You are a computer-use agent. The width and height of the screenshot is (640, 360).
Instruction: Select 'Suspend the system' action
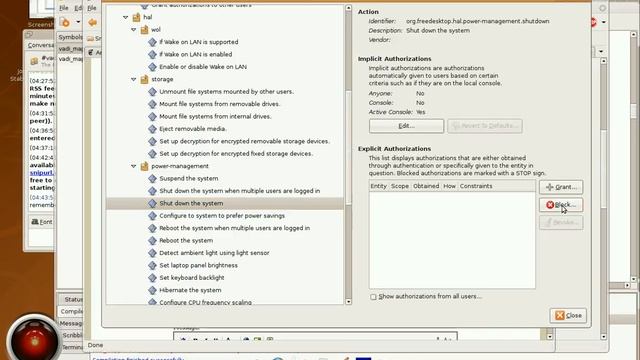(189, 178)
